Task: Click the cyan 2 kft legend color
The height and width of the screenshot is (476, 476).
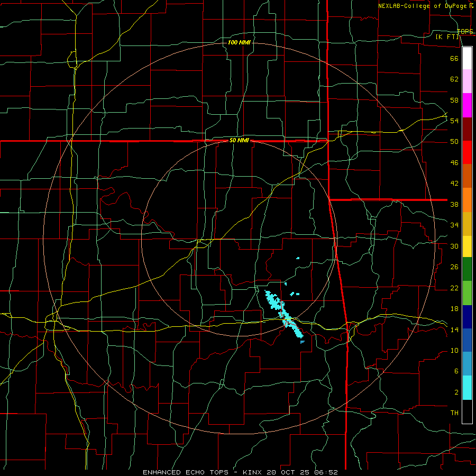Action: coord(467,388)
